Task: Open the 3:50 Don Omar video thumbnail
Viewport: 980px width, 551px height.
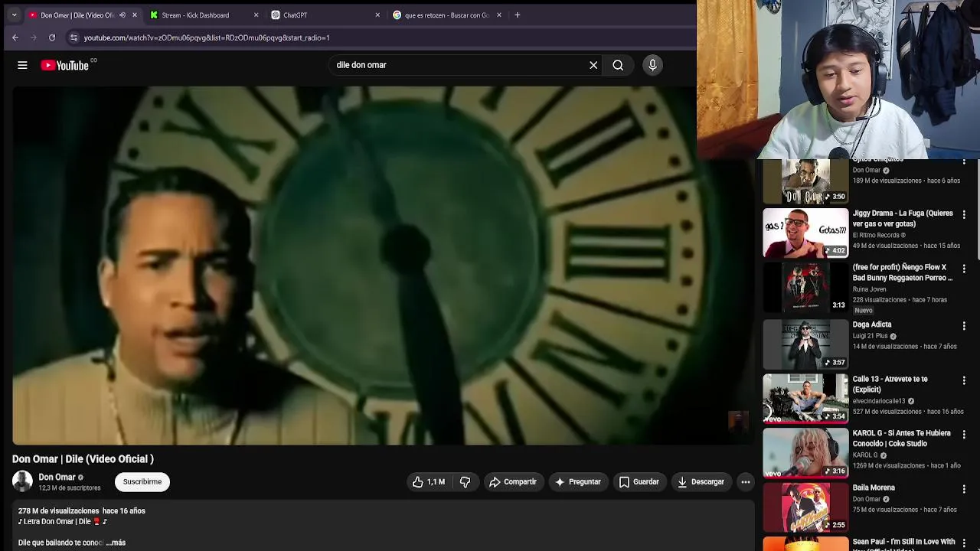Action: pyautogui.click(x=805, y=181)
